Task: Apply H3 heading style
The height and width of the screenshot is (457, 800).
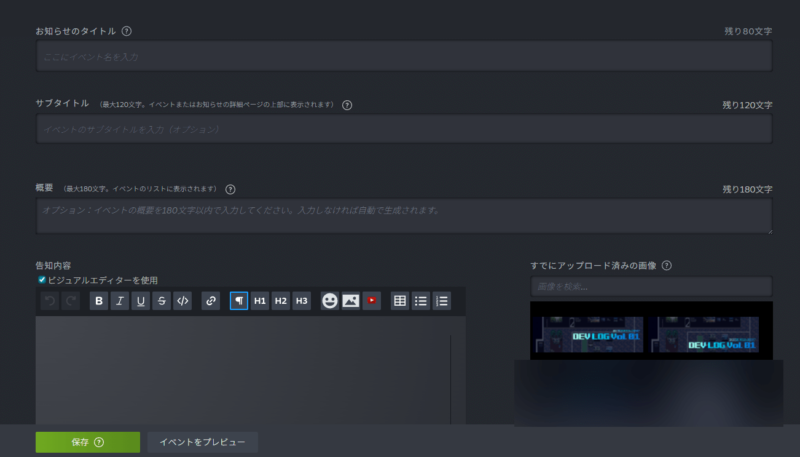Action: pos(302,301)
